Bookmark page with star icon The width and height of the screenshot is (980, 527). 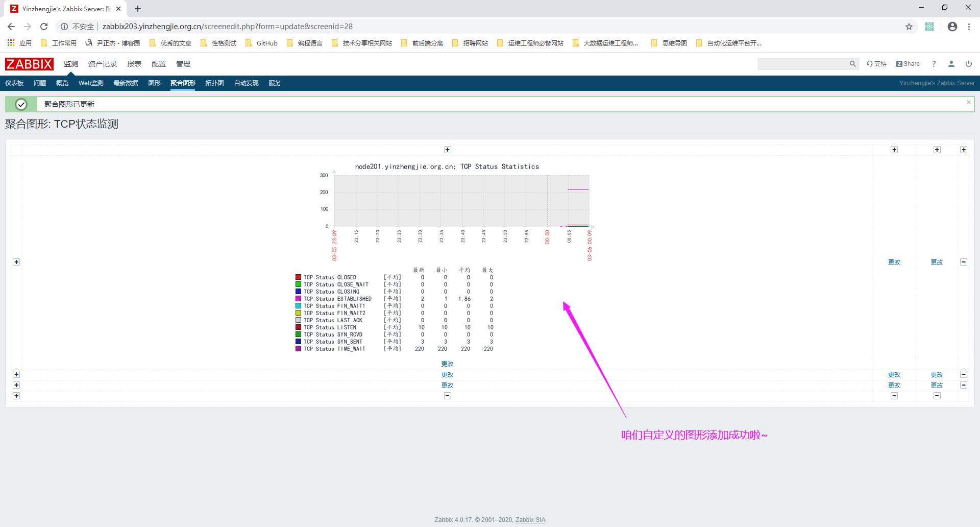[x=909, y=27]
